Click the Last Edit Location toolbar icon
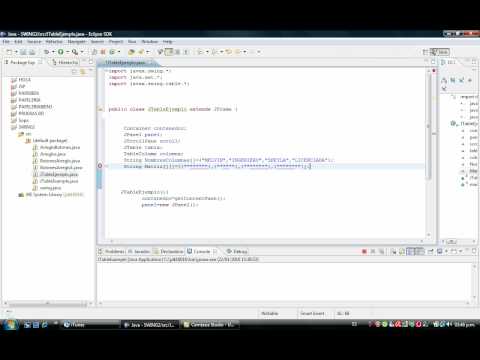Viewport: 480px width, 360px height. click(x=229, y=52)
